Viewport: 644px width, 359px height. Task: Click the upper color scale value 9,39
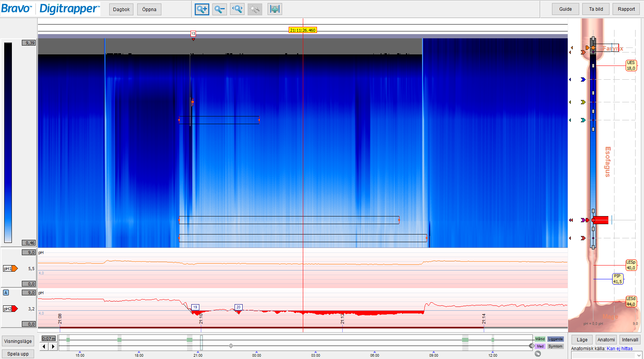click(29, 43)
